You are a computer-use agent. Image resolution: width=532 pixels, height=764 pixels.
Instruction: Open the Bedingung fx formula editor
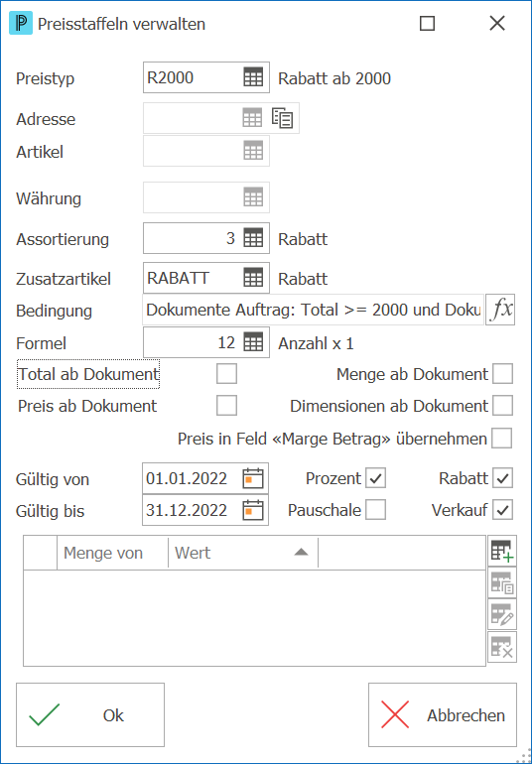coord(500,310)
